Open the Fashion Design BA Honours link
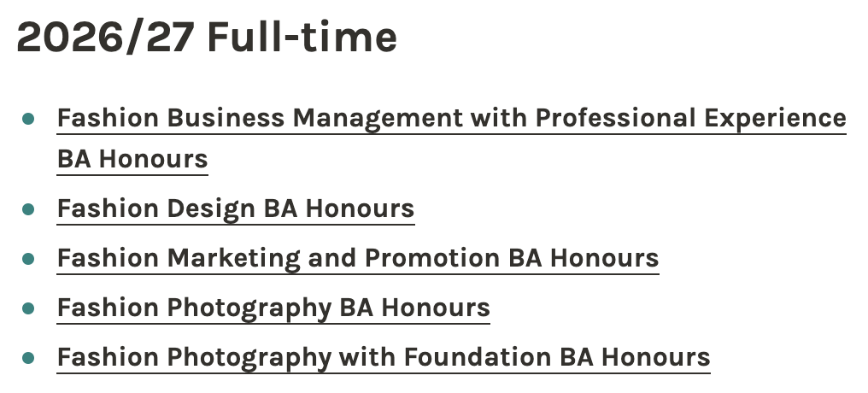 pos(235,208)
